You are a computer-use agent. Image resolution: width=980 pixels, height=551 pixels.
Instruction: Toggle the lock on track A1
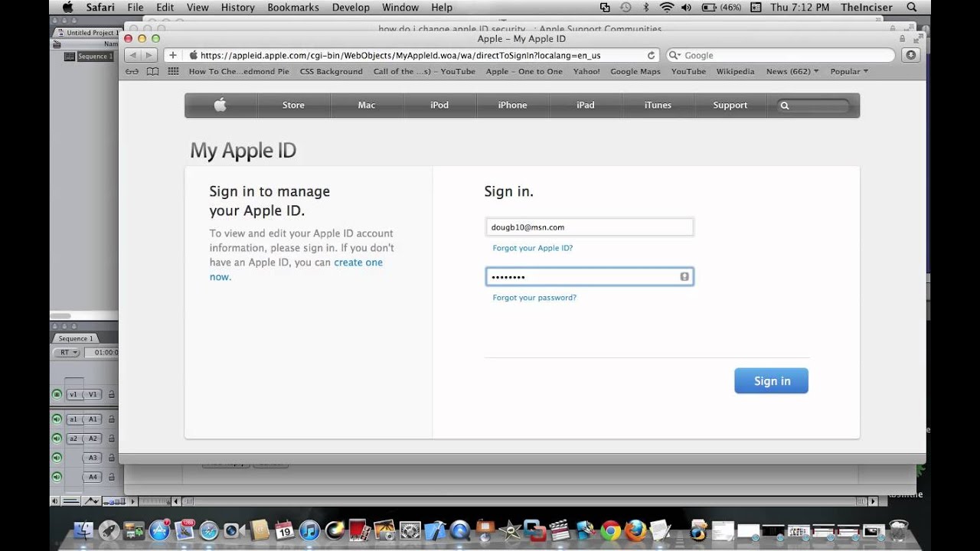112,419
